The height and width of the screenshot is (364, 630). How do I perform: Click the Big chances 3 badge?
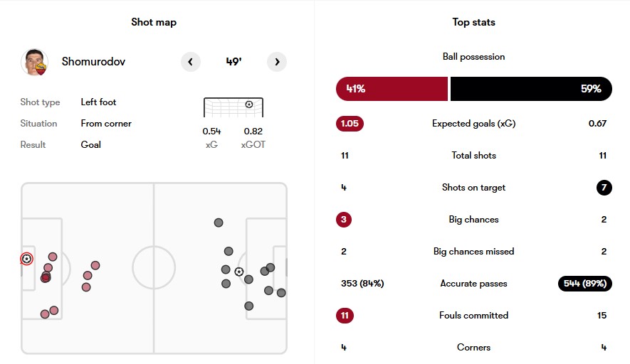(x=344, y=220)
